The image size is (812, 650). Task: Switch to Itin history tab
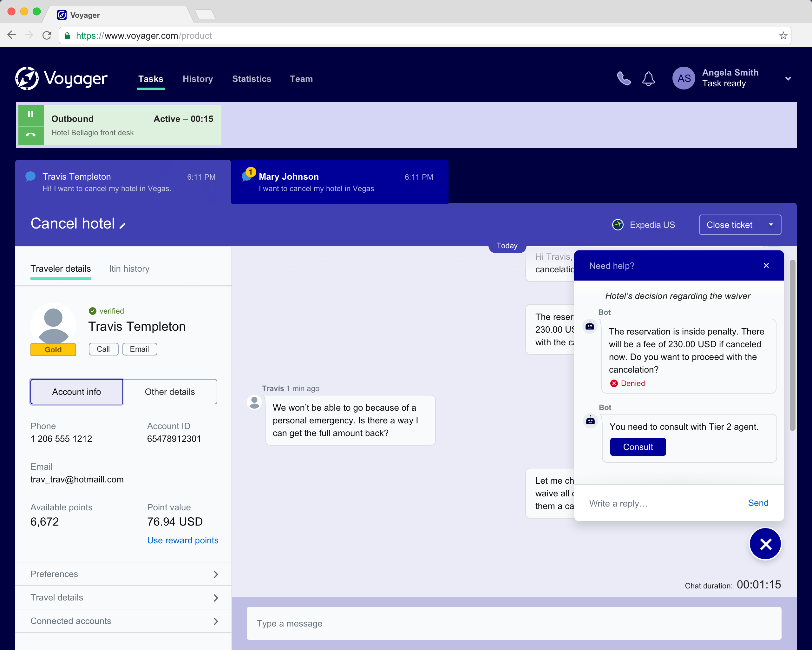129,269
